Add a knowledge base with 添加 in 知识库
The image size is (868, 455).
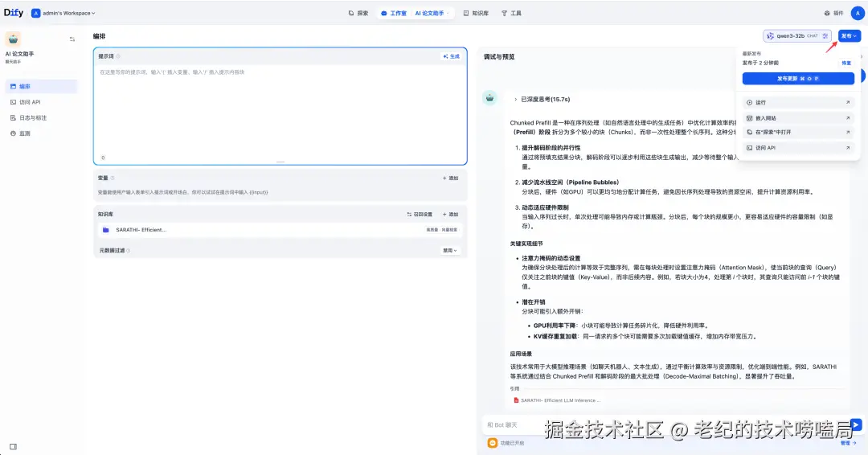(451, 214)
